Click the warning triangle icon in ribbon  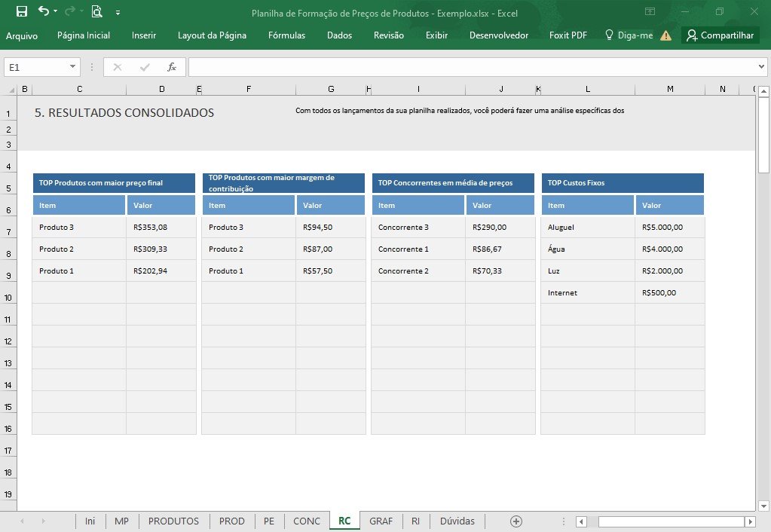click(665, 35)
